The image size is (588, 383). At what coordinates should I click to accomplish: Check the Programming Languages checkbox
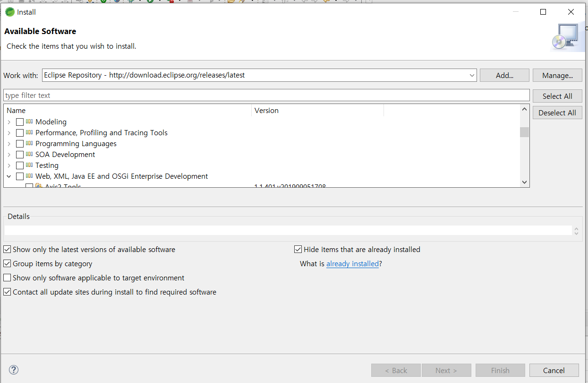point(20,144)
